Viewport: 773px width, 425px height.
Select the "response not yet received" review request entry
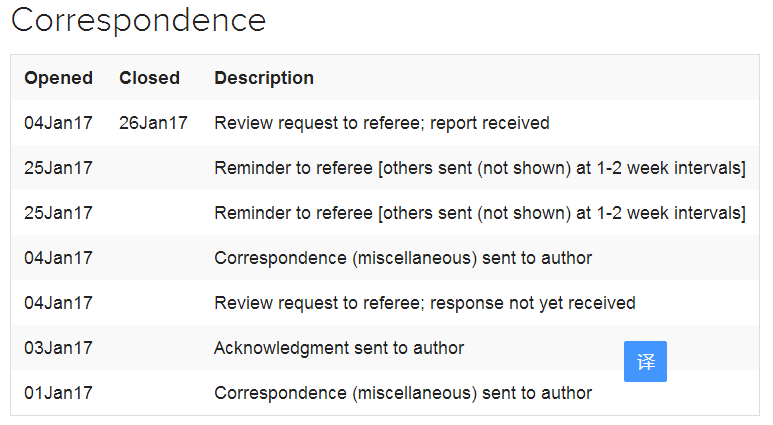424,303
